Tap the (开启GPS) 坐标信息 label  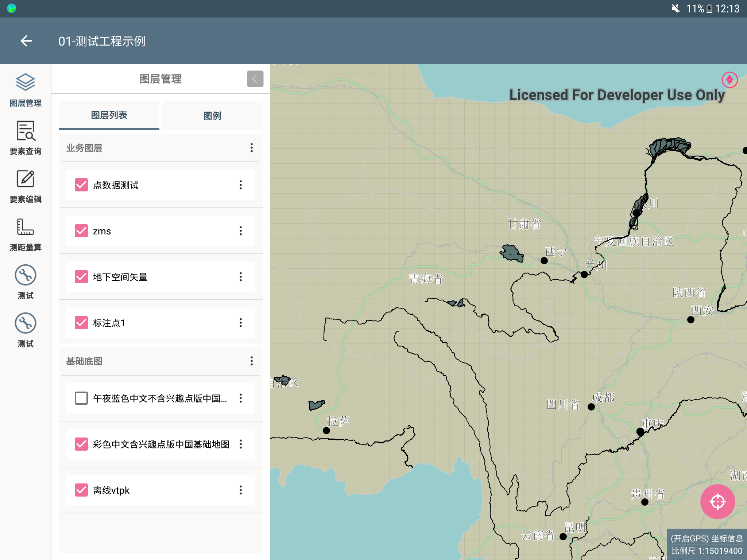(x=707, y=538)
